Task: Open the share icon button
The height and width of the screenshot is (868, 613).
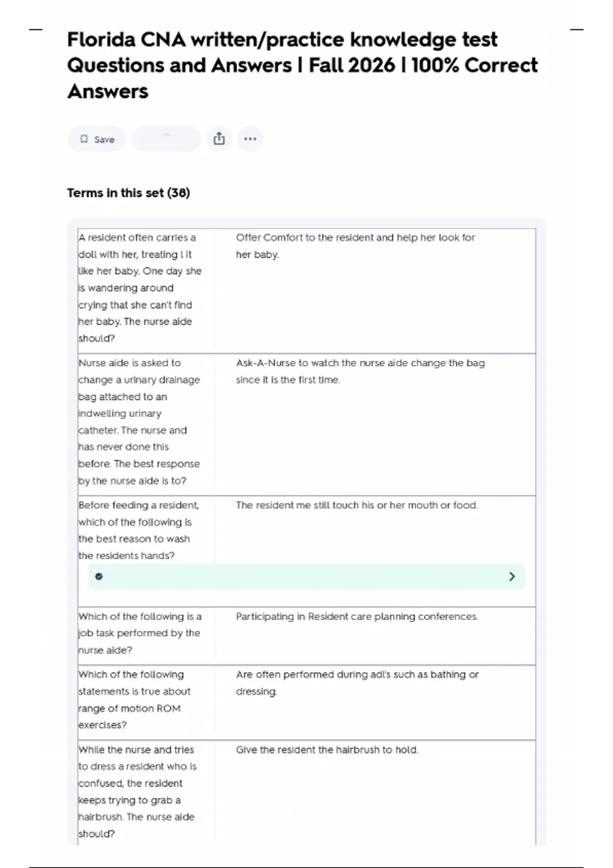Action: coord(219,139)
